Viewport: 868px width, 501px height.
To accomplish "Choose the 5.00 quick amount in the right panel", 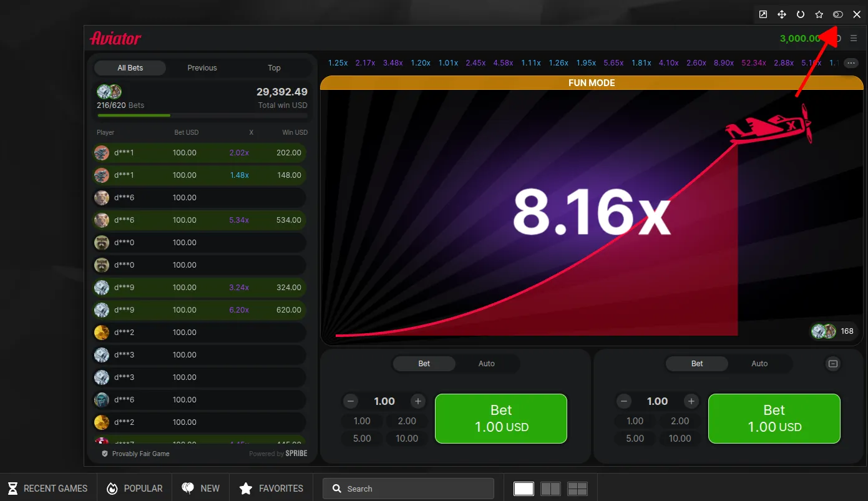I will pos(635,439).
